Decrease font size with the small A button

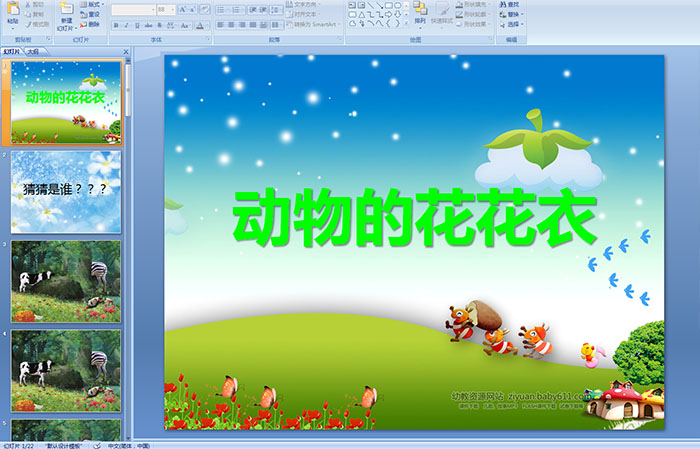pyautogui.click(x=193, y=9)
